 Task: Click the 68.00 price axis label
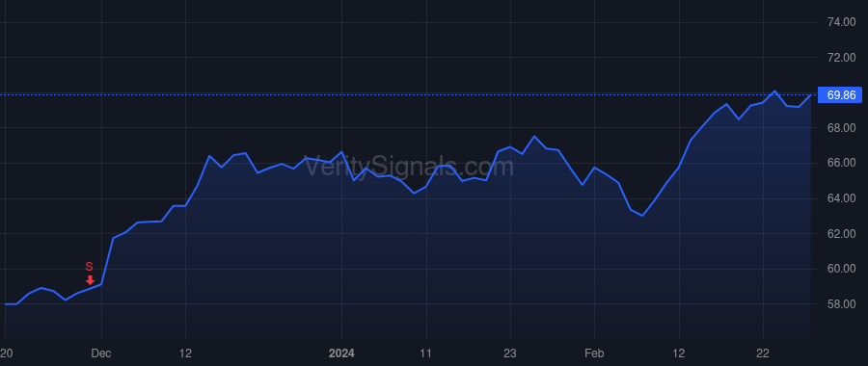[841, 128]
